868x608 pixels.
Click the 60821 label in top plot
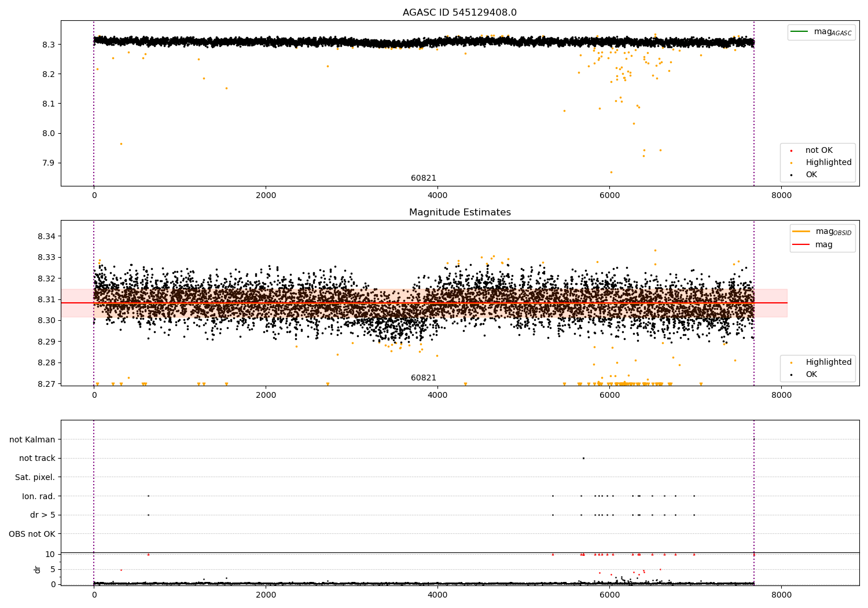(424, 178)
